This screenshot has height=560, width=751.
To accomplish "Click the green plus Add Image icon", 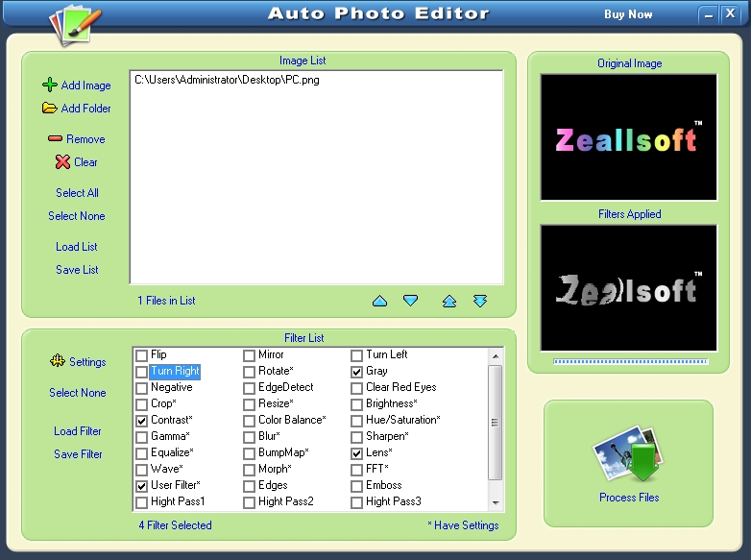I will (x=50, y=85).
